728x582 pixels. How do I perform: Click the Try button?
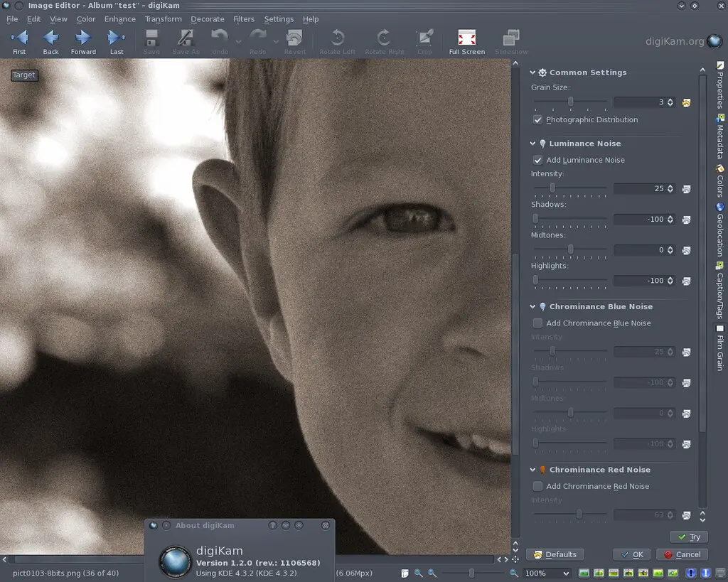pyautogui.click(x=688, y=537)
